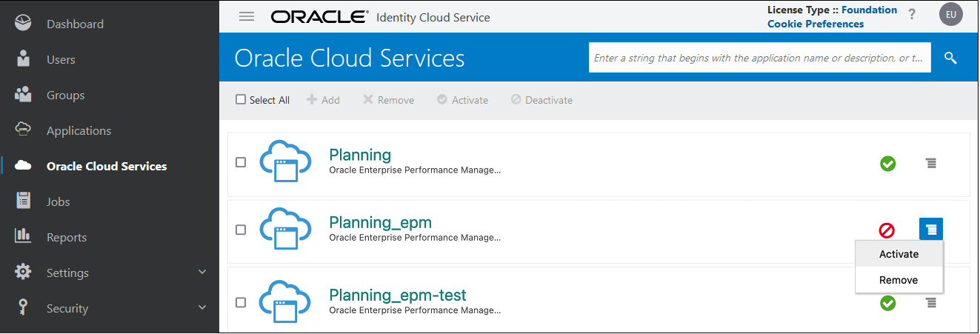Toggle the hamburger navigation menu icon
This screenshot has height=334, width=980.
pyautogui.click(x=247, y=17)
